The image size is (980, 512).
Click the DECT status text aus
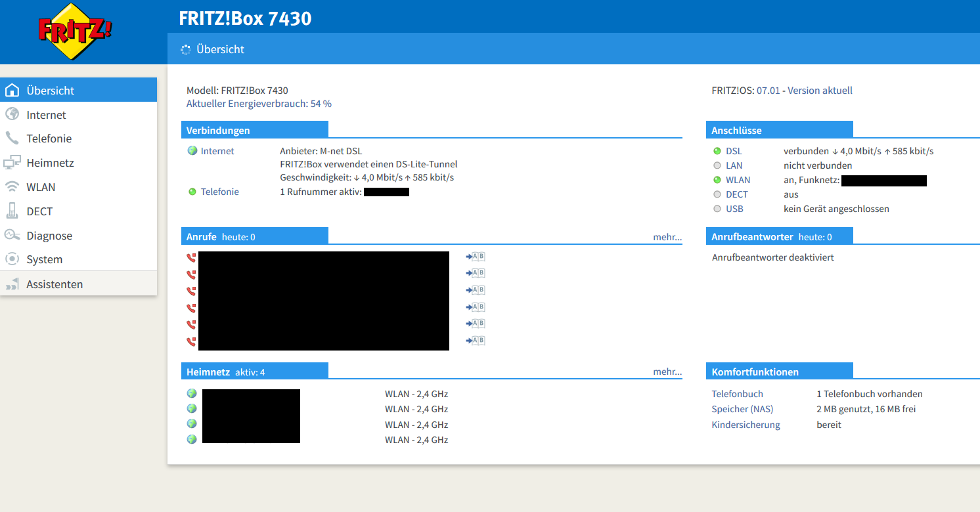pyautogui.click(x=791, y=194)
